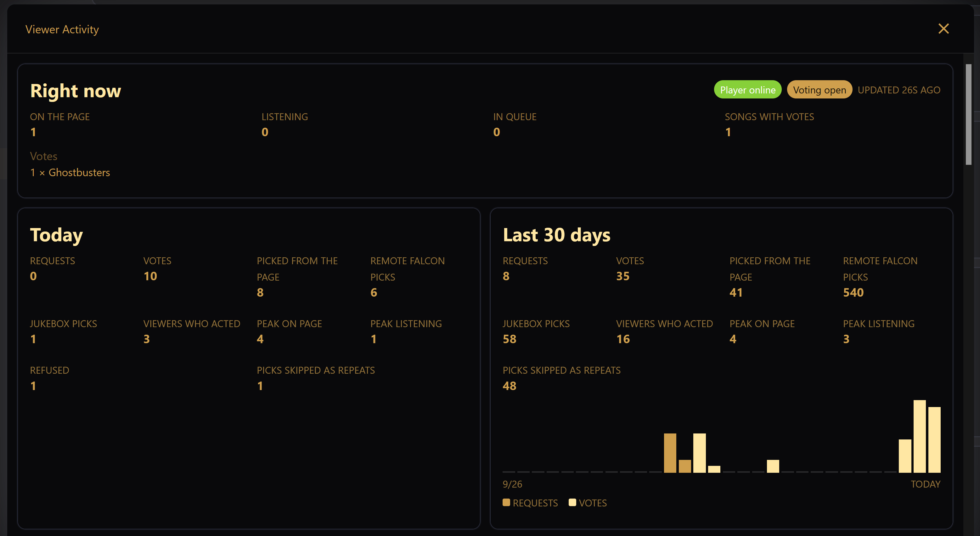Click Last 30 days skipped repeats value 48

510,386
